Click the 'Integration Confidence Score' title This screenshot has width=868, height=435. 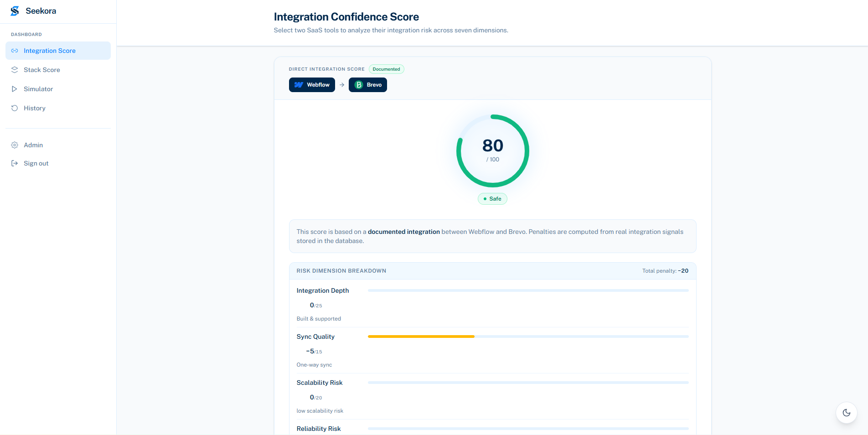point(346,17)
